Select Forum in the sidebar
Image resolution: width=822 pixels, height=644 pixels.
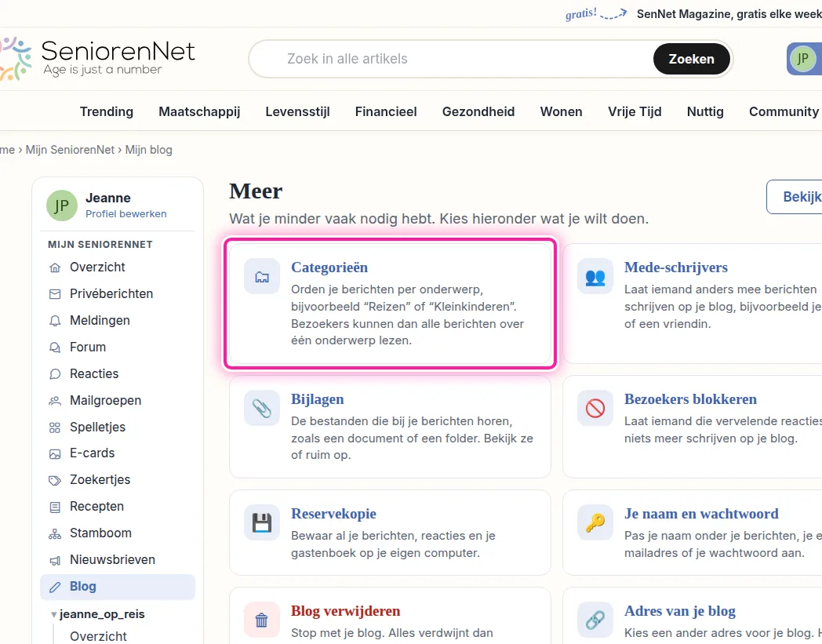[118, 347]
